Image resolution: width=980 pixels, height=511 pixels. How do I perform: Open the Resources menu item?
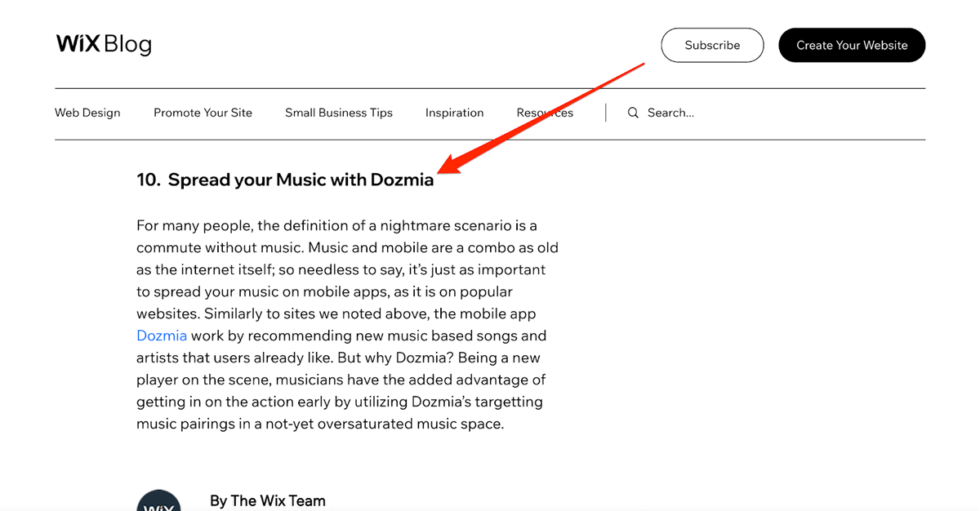tap(545, 113)
